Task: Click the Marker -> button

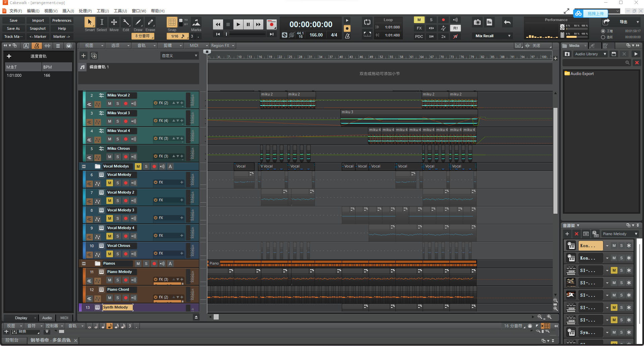Action: point(62,37)
